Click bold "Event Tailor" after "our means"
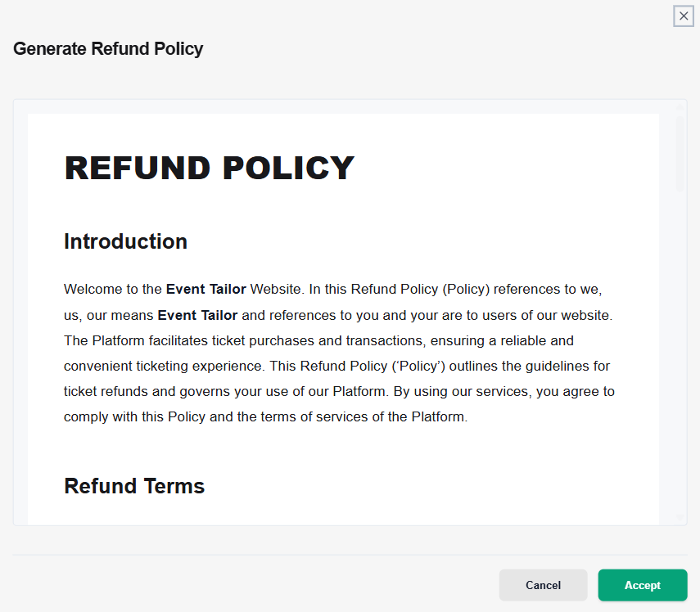This screenshot has width=700, height=612. 197,315
